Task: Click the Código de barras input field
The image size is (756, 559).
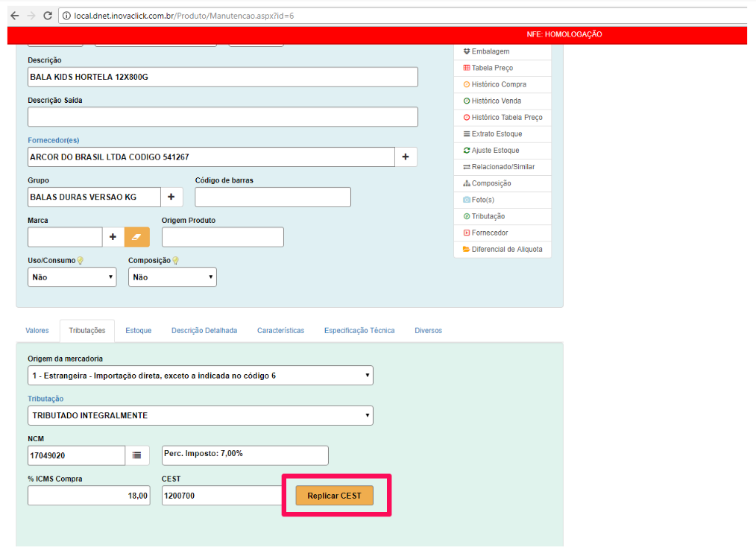Action: pos(272,197)
